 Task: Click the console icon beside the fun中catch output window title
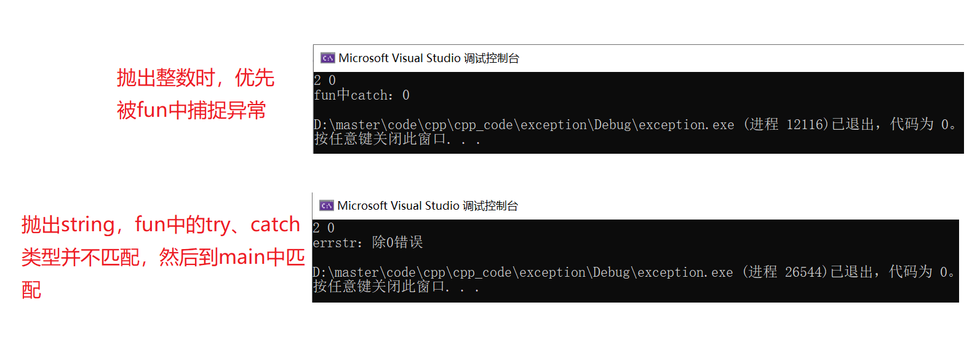[x=327, y=58]
